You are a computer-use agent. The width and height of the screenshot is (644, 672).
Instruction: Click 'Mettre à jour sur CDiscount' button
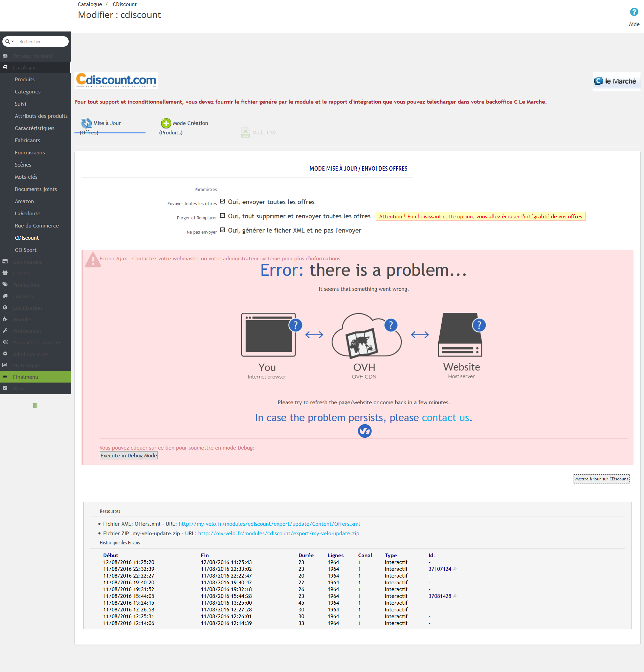(601, 479)
